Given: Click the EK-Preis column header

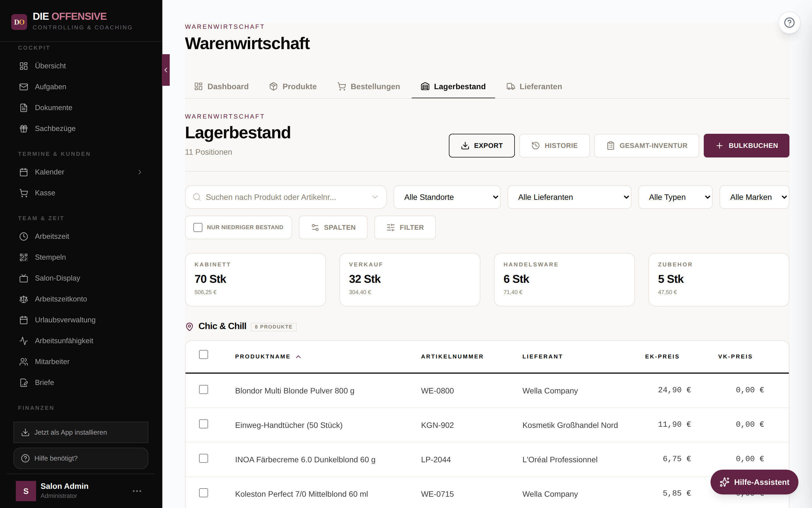Looking at the screenshot, I should point(662,356).
